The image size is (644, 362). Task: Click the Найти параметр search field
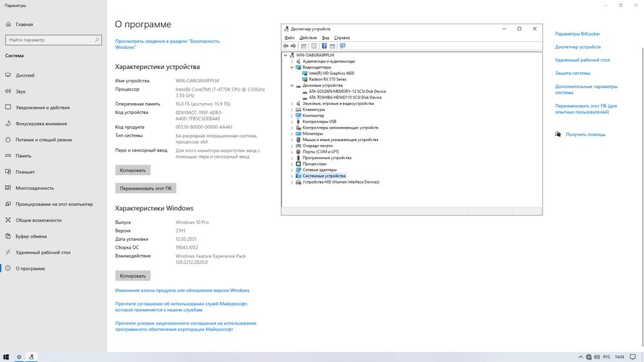(x=53, y=40)
